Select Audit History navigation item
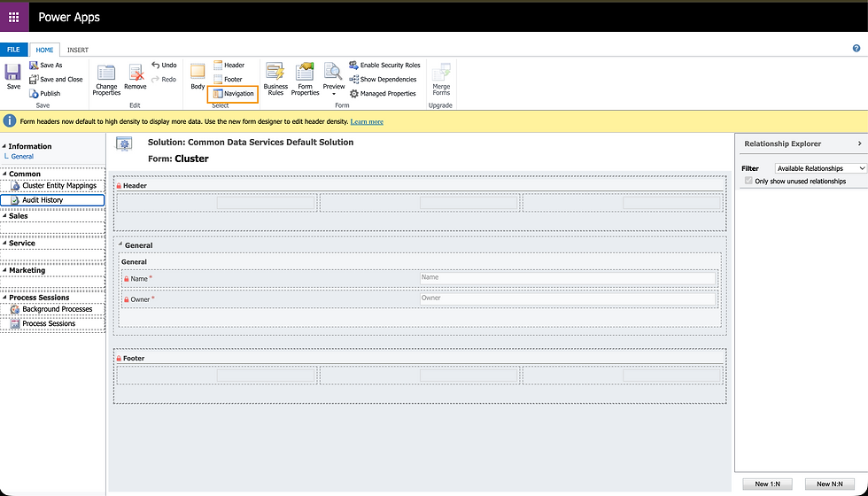Viewport: 868px width, 496px height. 52,200
